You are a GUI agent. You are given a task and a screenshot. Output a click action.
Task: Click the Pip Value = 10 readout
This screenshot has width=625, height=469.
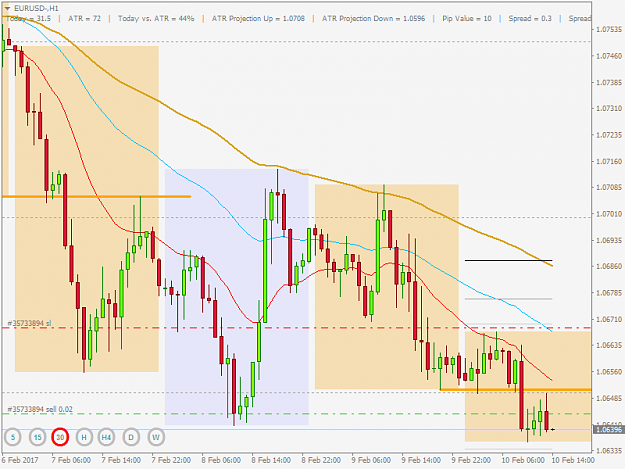click(x=467, y=18)
